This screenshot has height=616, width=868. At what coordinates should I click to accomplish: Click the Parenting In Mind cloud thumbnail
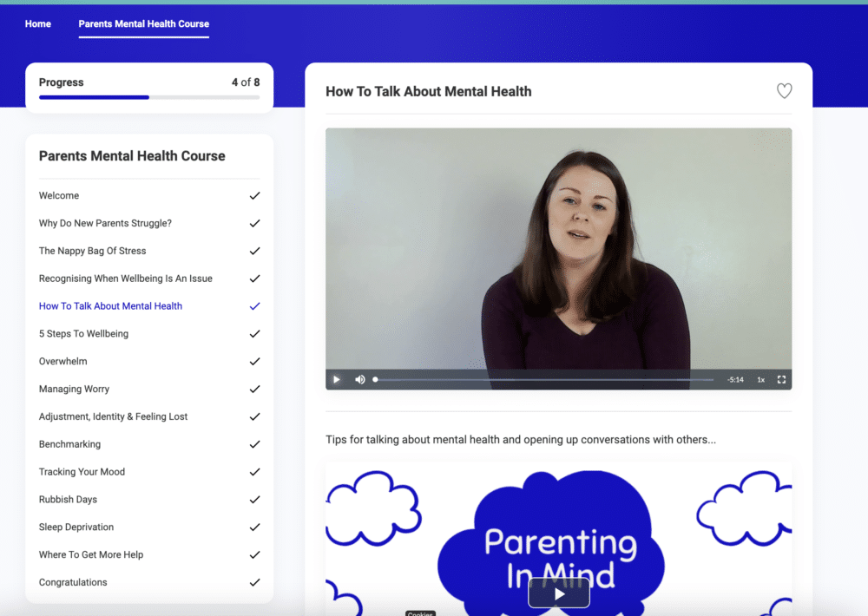pyautogui.click(x=558, y=540)
